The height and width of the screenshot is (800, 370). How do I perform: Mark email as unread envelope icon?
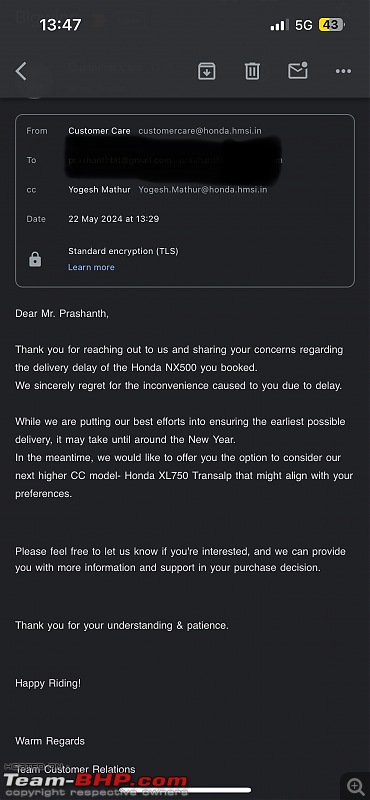pyautogui.click(x=298, y=70)
